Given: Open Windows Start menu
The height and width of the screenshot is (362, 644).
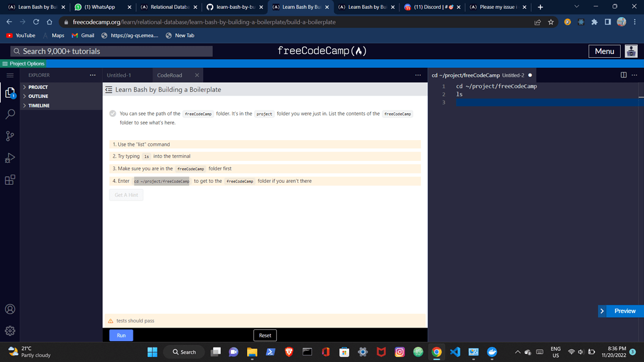Looking at the screenshot, I should pyautogui.click(x=152, y=352).
